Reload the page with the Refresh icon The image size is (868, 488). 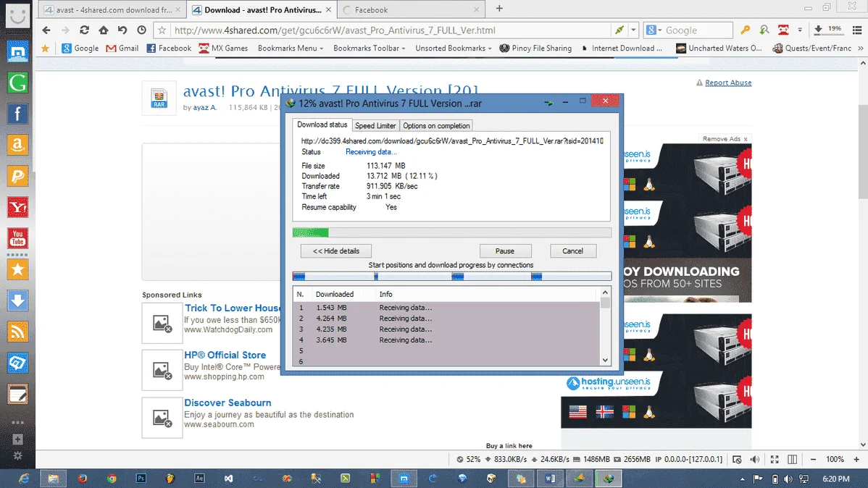point(84,30)
